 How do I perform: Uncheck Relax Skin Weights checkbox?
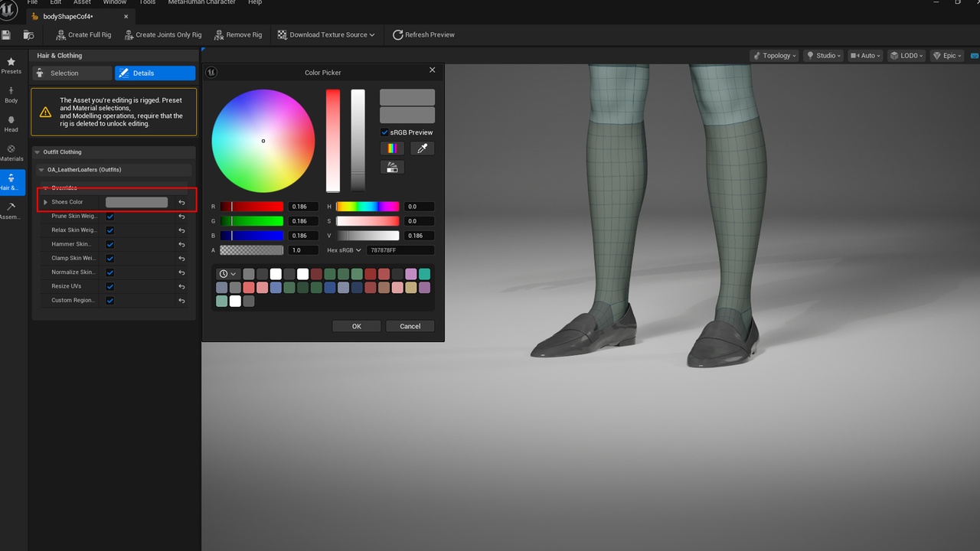[x=110, y=230]
